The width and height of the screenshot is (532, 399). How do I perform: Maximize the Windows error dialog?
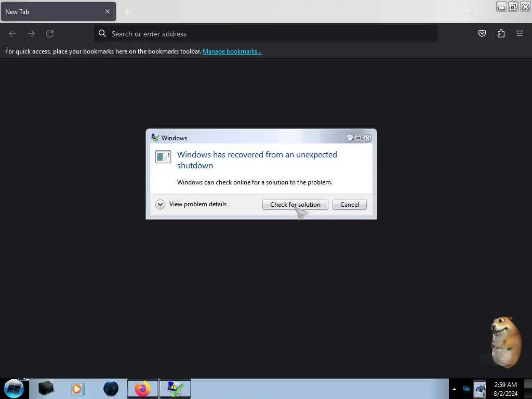point(358,138)
